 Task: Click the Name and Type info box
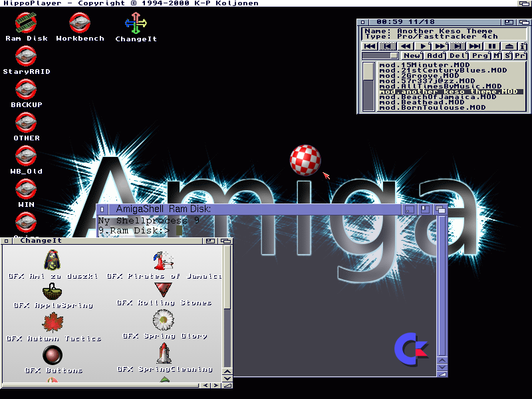(x=444, y=34)
